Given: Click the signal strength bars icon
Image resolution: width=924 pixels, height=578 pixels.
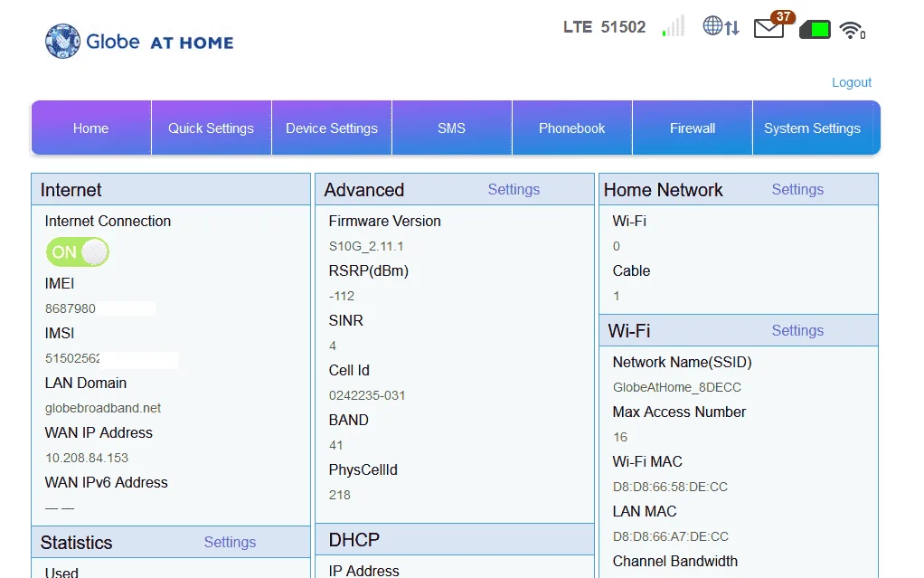Looking at the screenshot, I should click(673, 26).
